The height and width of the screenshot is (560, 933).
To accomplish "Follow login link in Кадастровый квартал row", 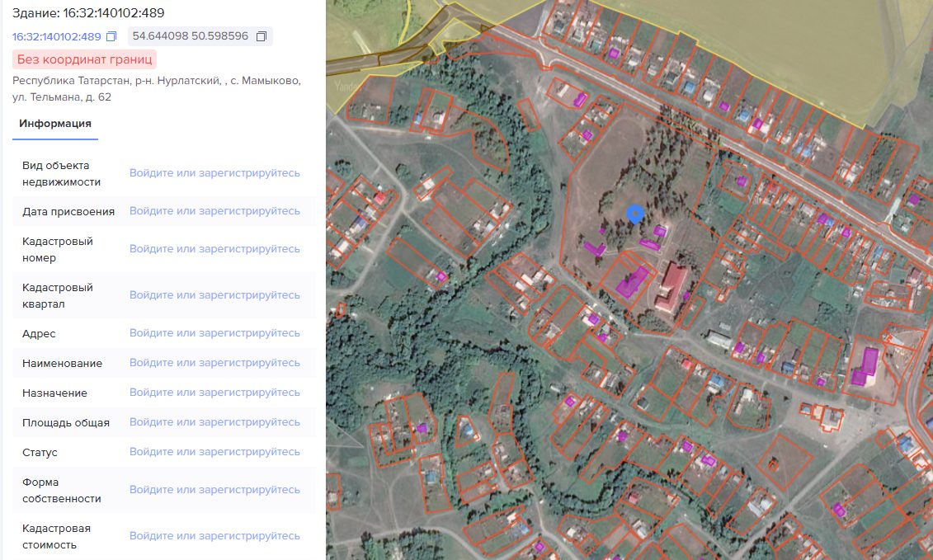I will pyautogui.click(x=214, y=295).
